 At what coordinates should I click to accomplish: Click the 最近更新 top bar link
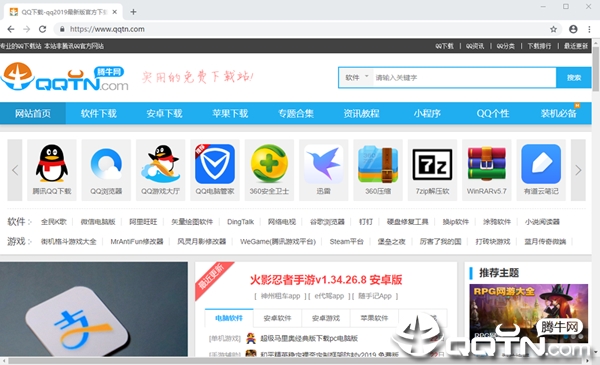576,46
